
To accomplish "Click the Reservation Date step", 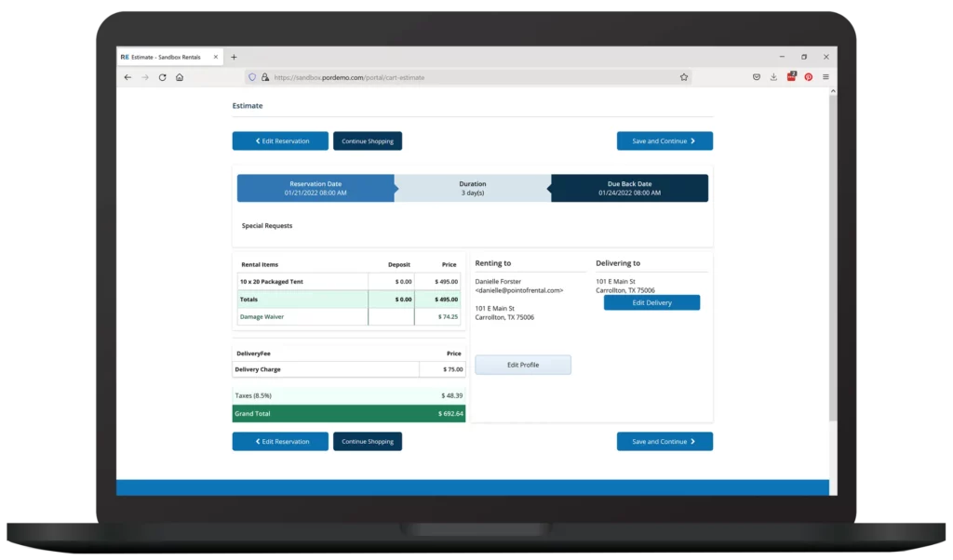I will 315,188.
